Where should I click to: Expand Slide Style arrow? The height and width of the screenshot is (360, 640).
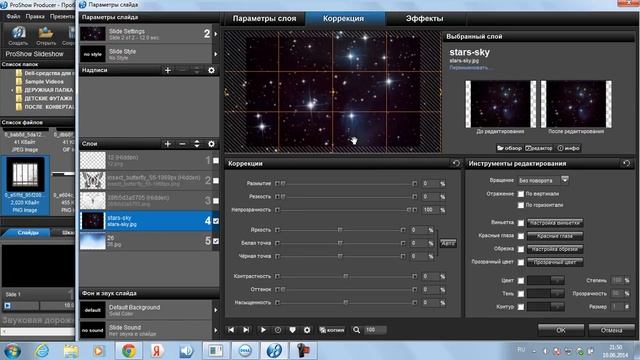[216, 54]
